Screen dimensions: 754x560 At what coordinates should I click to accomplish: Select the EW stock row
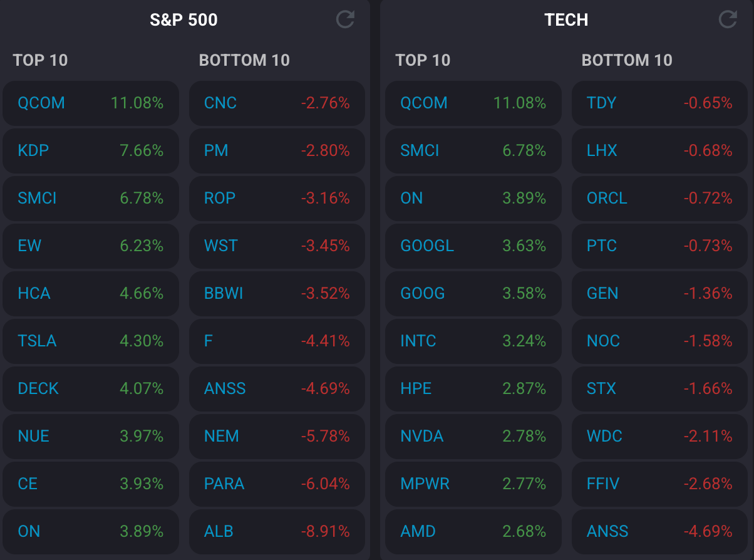[x=29, y=246]
